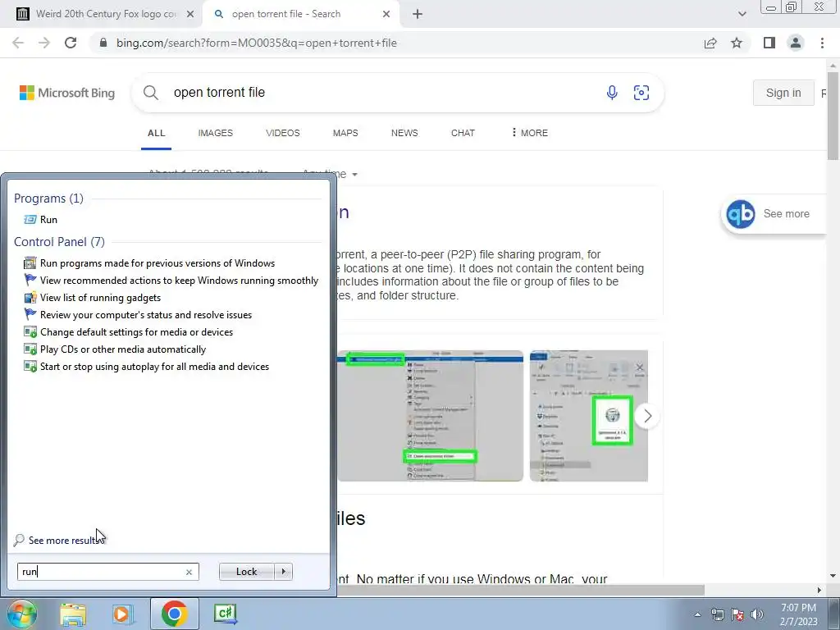Switch to the CHAT tab
The width and height of the screenshot is (840, 630).
pyautogui.click(x=463, y=133)
